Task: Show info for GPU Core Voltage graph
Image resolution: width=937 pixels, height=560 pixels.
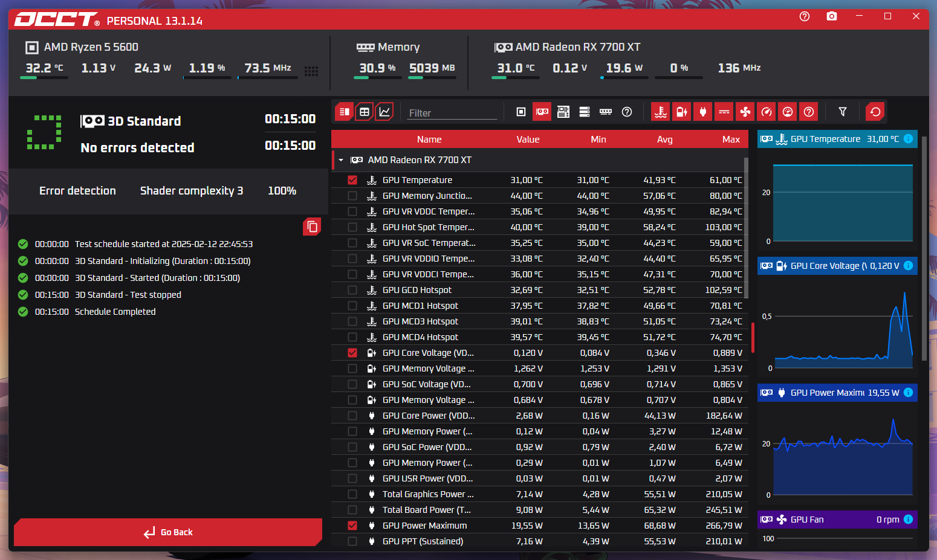Action: tap(908, 266)
